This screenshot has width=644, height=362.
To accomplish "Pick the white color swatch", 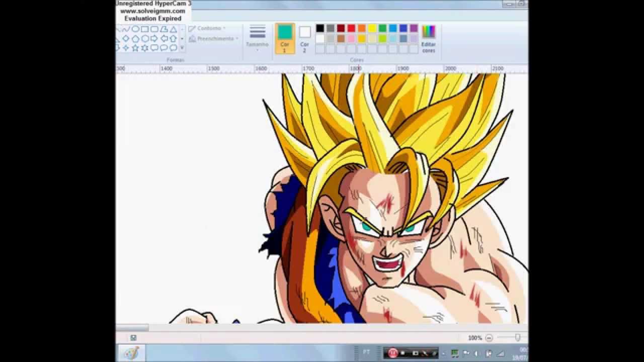I will coord(320,39).
